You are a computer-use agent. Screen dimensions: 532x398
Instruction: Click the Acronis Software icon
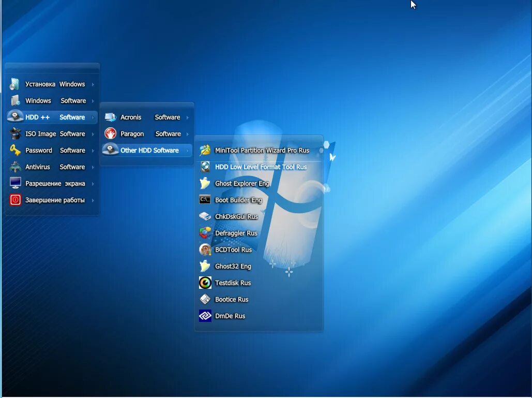tap(110, 117)
